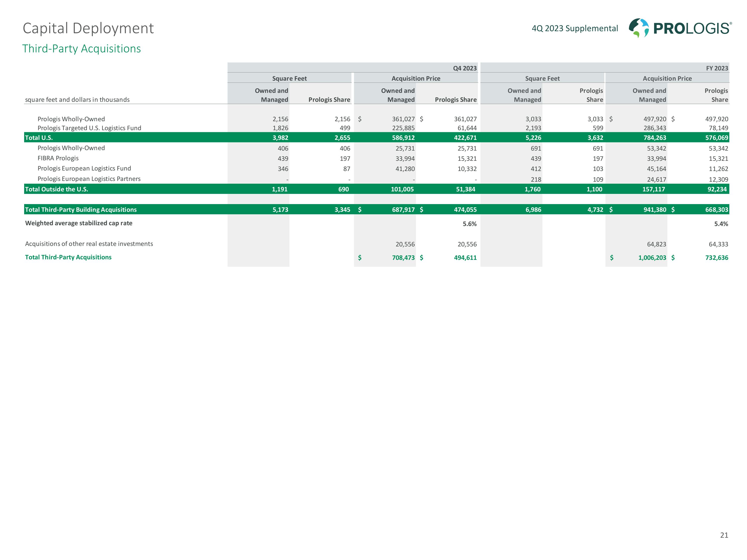Click the 1,006,203 total acquisitions value
The image size is (747, 560).
pos(652,258)
